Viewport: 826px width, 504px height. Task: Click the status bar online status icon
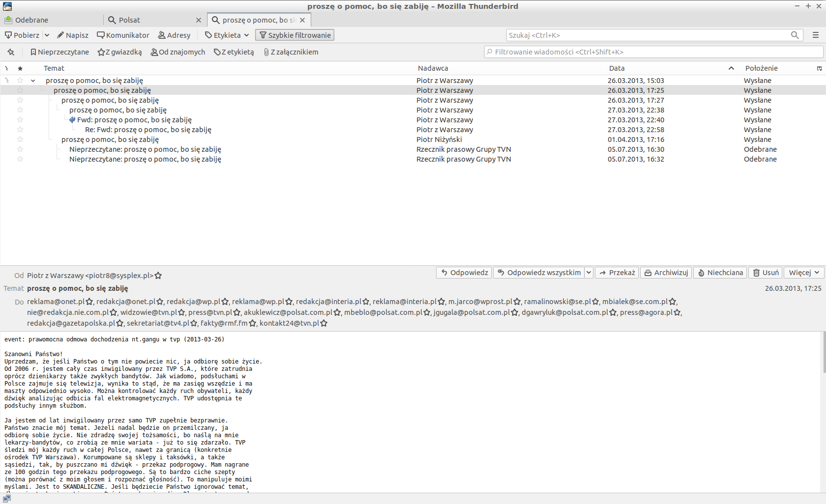click(7, 498)
